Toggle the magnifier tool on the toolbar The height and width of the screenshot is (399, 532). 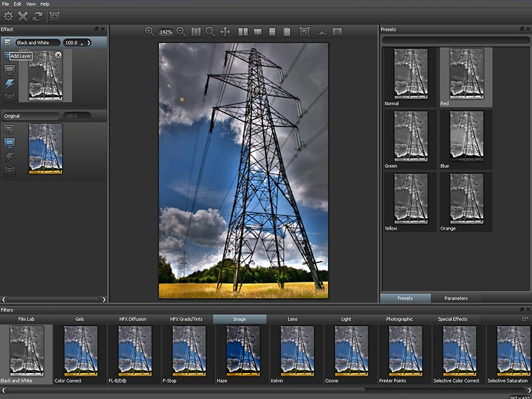211,32
